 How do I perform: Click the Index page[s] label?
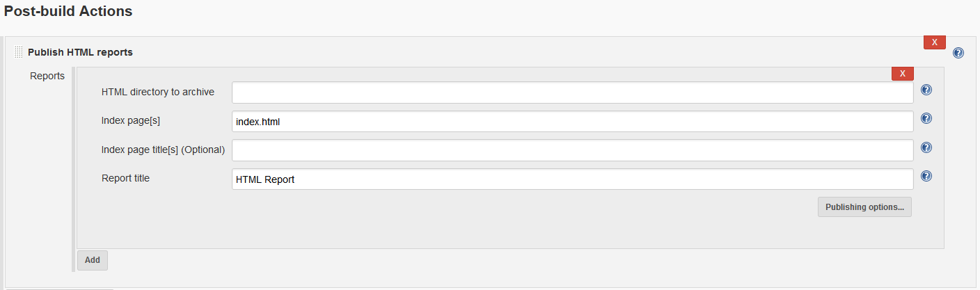[x=131, y=120]
